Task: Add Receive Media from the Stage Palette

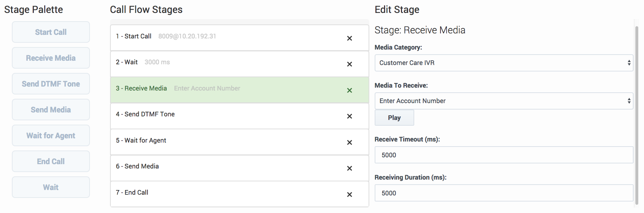Action: click(x=51, y=58)
